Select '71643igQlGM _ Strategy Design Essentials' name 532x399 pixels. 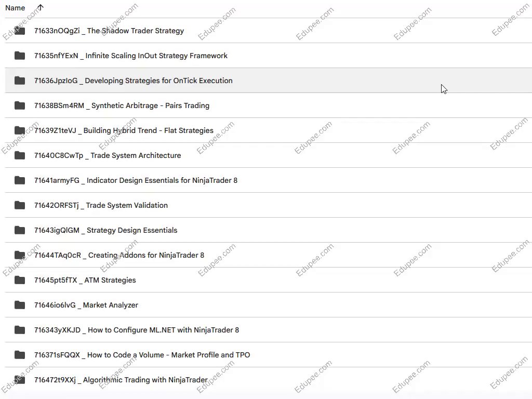(x=105, y=230)
